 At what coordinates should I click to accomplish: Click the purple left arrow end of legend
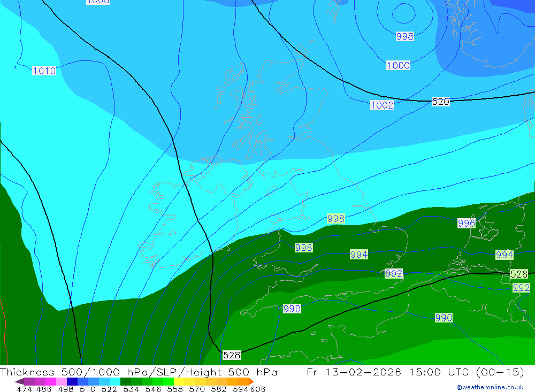tap(19, 381)
